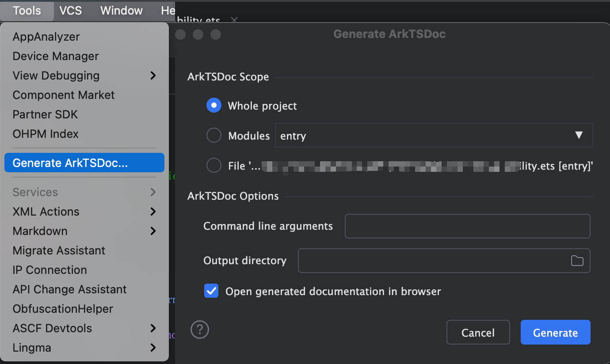610x364 pixels.
Task: Choose AppAnalyzer from Tools menu
Action: point(84,37)
